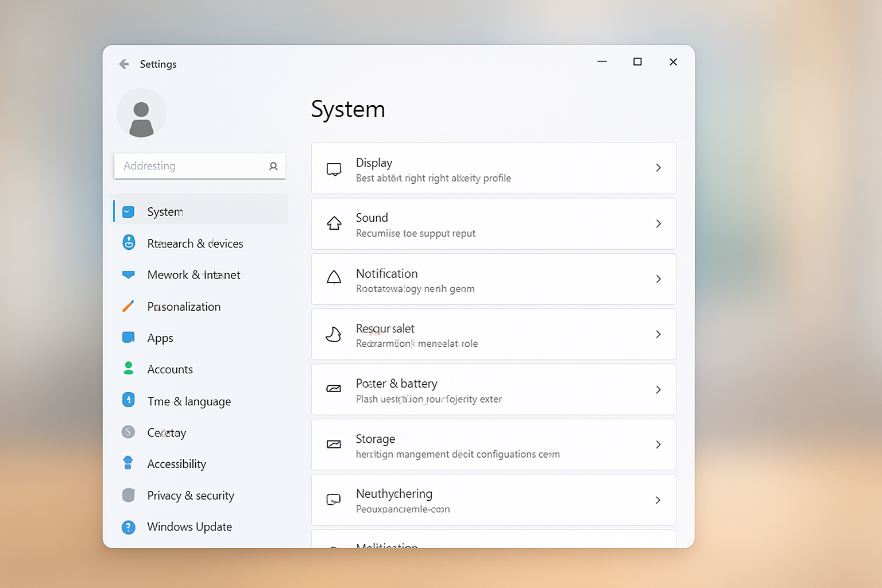Maximize the Settings window
The width and height of the screenshot is (882, 588).
click(x=637, y=61)
